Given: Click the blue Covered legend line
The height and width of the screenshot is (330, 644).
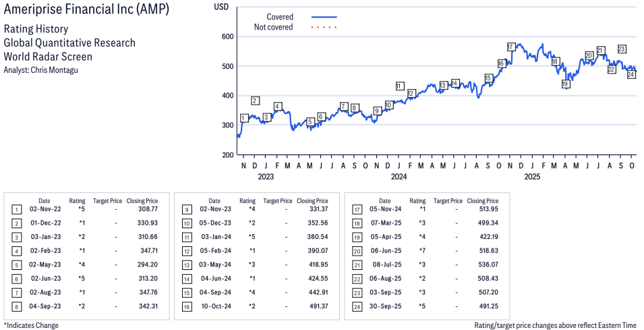Looking at the screenshot, I should click(324, 17).
